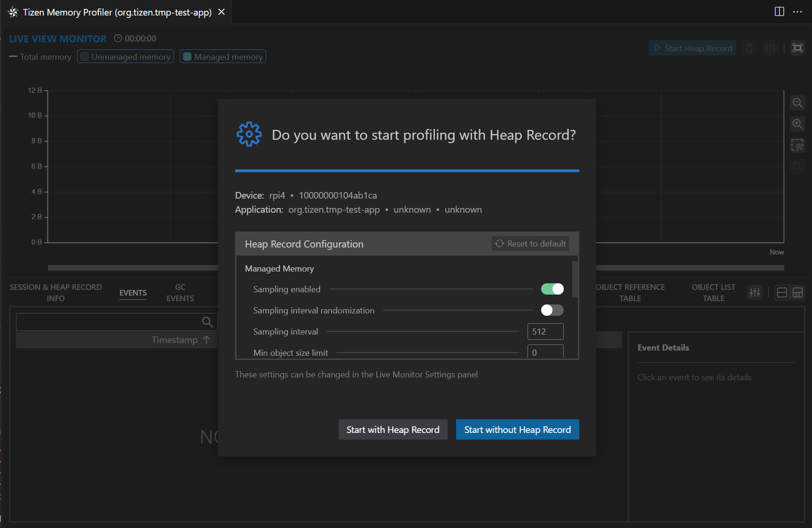
Task: Click the Sampling interval input field
Action: click(545, 332)
